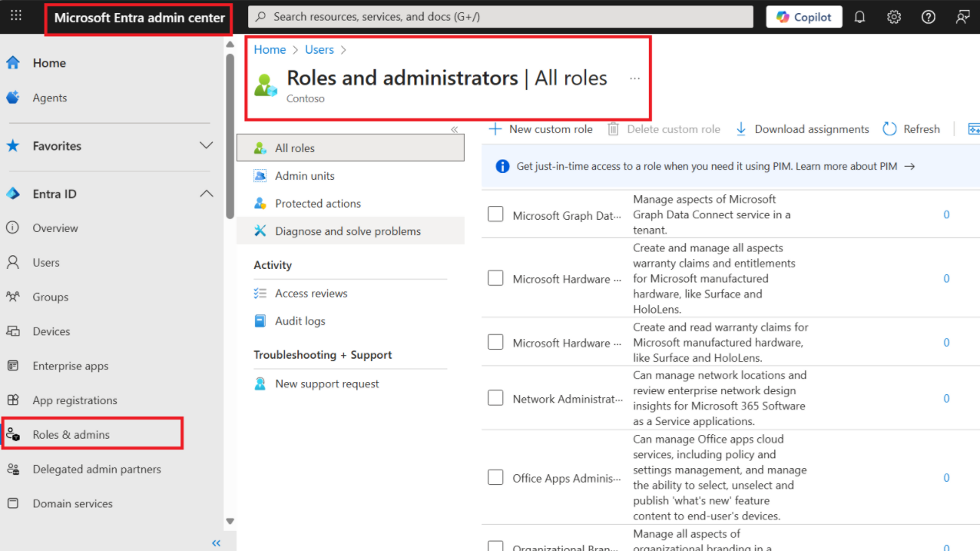
Task: Open the help question mark icon
Action: coord(929,17)
